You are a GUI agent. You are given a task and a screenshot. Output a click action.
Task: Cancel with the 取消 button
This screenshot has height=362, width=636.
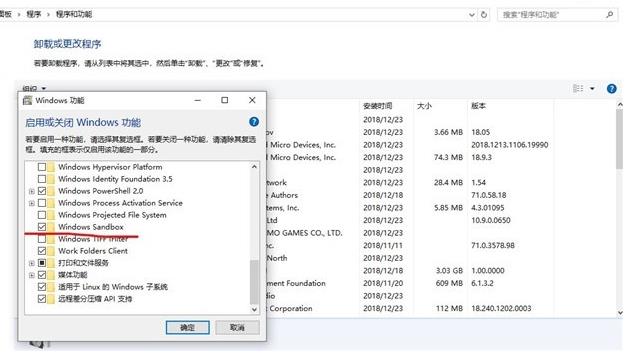237,328
